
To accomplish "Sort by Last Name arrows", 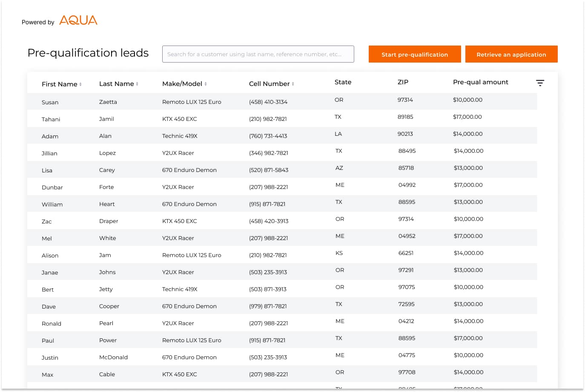I will point(137,84).
